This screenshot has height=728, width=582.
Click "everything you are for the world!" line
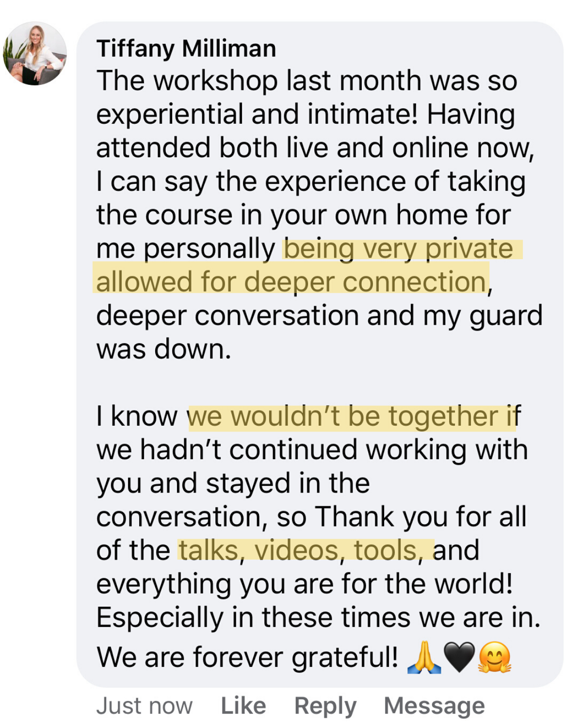pyautogui.click(x=304, y=584)
